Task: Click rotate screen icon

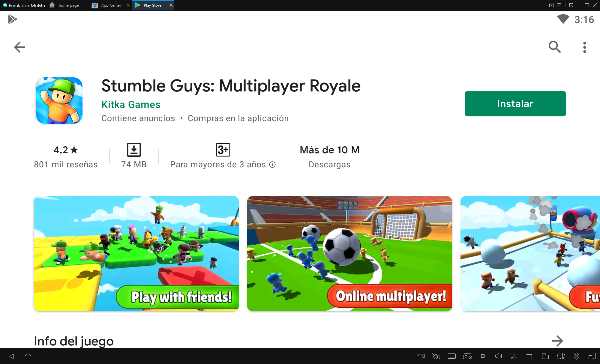Action: coord(561,356)
